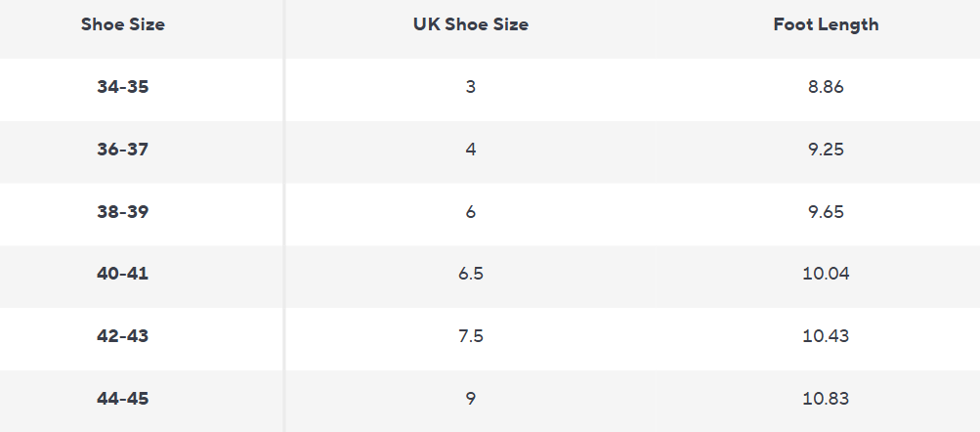Click the 10.83 foot length cell
Image resolution: width=980 pixels, height=432 pixels.
point(826,399)
